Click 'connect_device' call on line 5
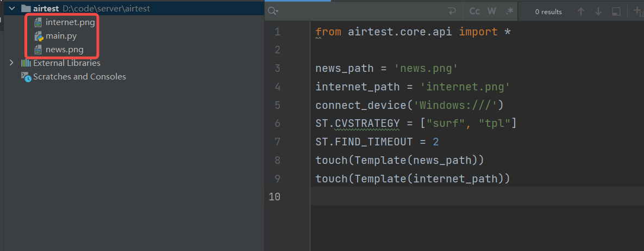 point(361,105)
